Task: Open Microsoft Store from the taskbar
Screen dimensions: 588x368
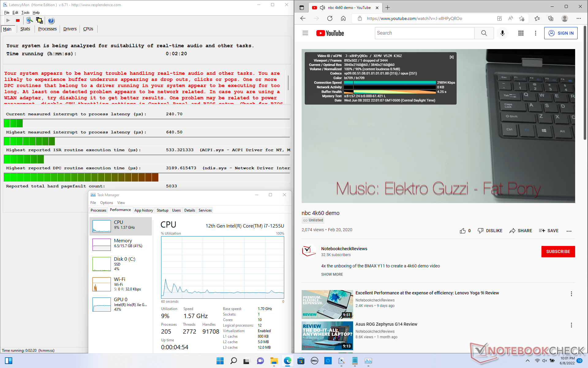Action: [301, 361]
